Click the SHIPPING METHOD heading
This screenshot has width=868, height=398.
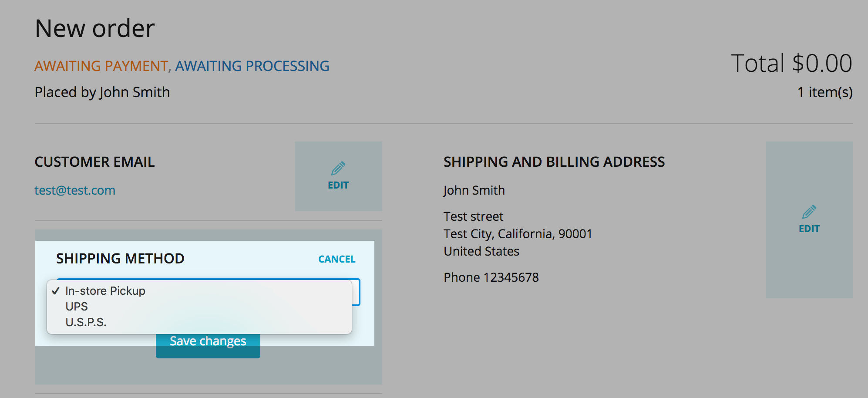click(120, 259)
